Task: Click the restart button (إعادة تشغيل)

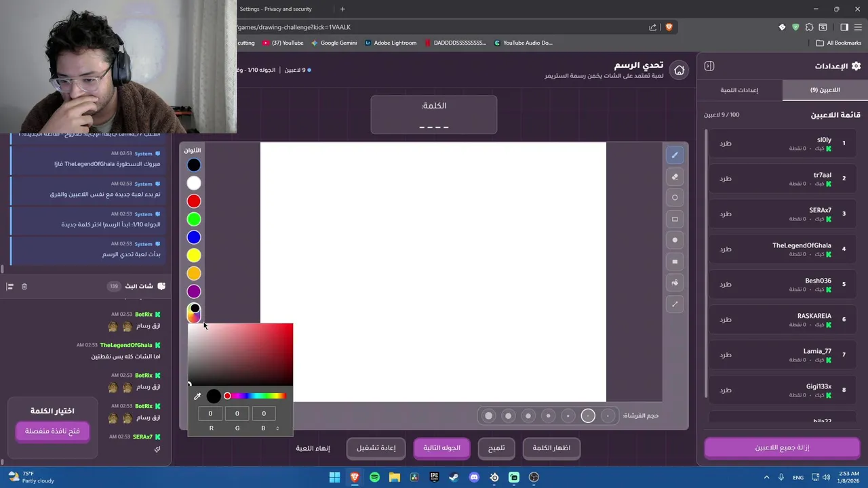Action: click(376, 448)
